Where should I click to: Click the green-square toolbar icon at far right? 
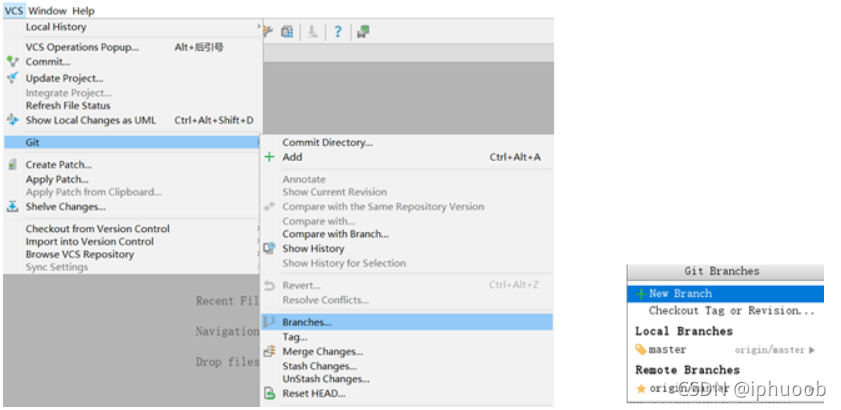coord(363,32)
